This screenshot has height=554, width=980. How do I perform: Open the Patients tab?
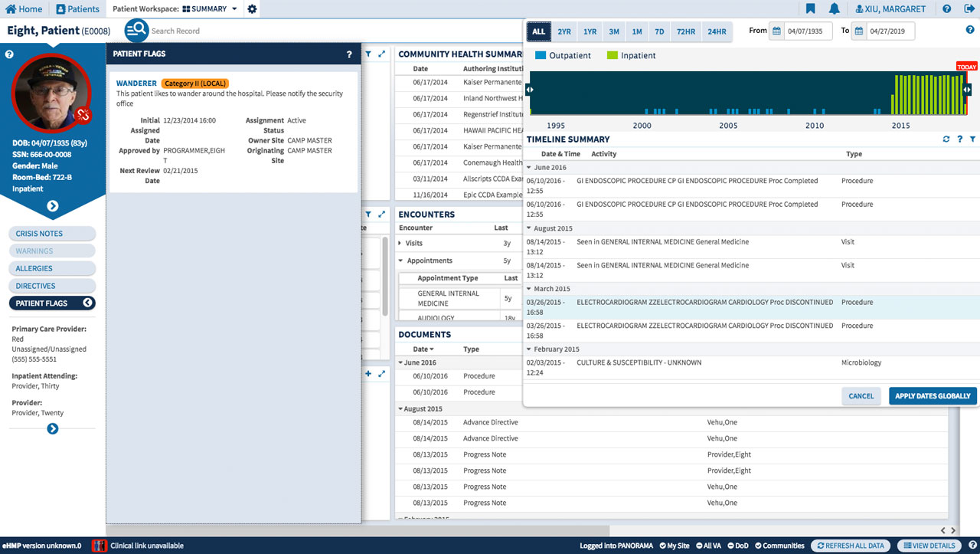(78, 9)
